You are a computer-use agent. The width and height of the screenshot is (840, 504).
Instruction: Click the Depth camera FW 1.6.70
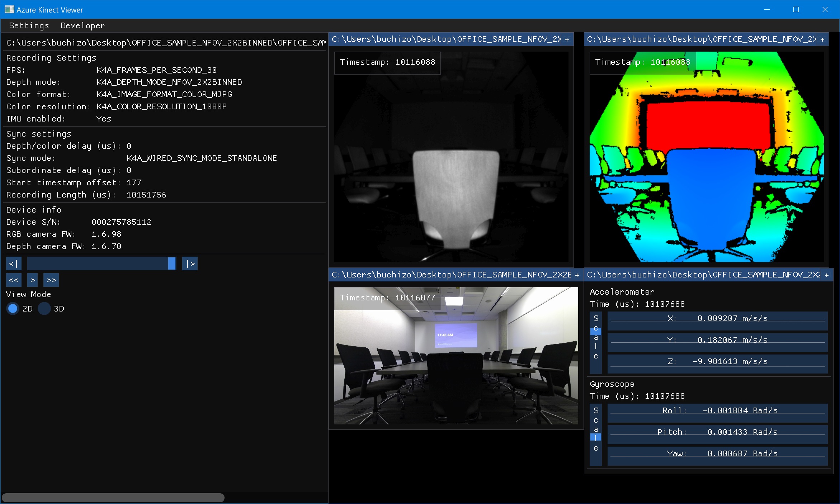pyautogui.click(x=107, y=246)
